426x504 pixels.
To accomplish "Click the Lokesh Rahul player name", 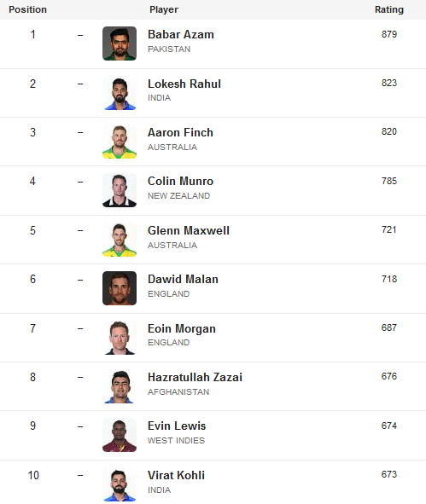I will [184, 84].
